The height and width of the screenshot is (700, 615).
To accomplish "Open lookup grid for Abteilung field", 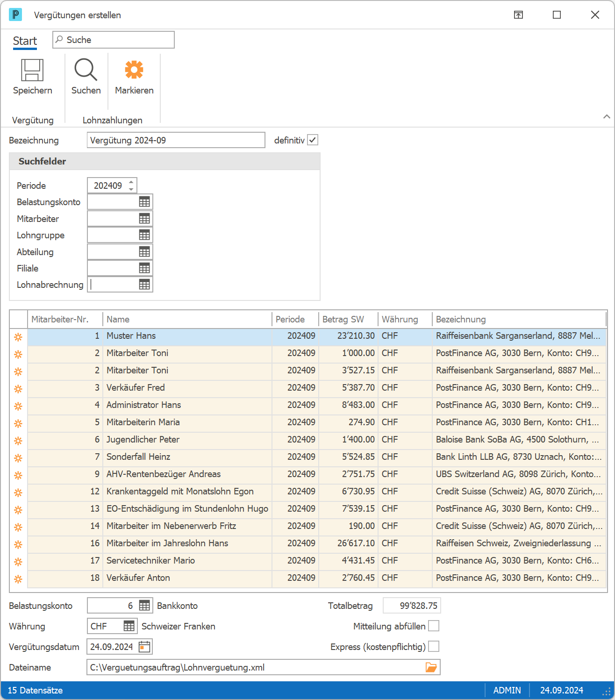I will click(x=144, y=252).
